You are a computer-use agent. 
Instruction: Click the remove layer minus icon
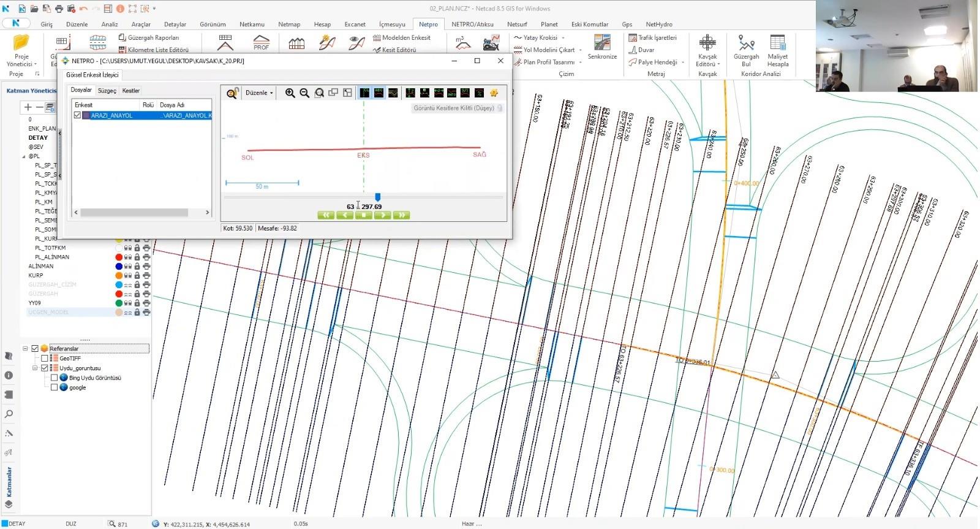[x=39, y=107]
